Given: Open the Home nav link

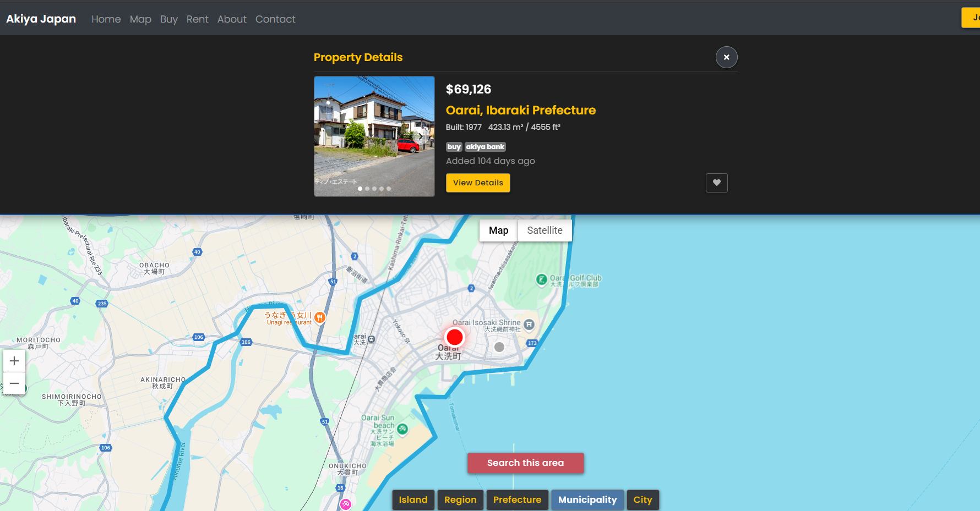Looking at the screenshot, I should (106, 19).
